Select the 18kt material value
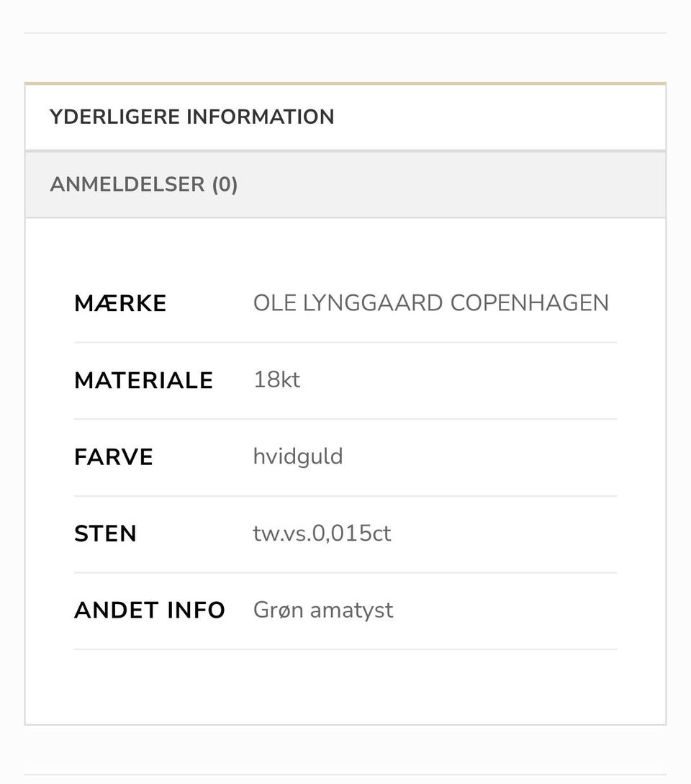The height and width of the screenshot is (784, 691). pos(277,379)
